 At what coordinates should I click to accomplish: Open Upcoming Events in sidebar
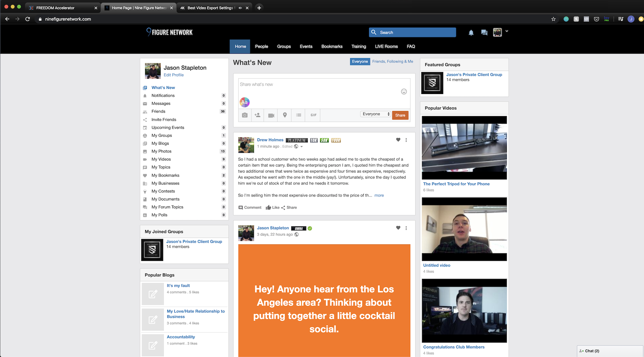coord(168,128)
